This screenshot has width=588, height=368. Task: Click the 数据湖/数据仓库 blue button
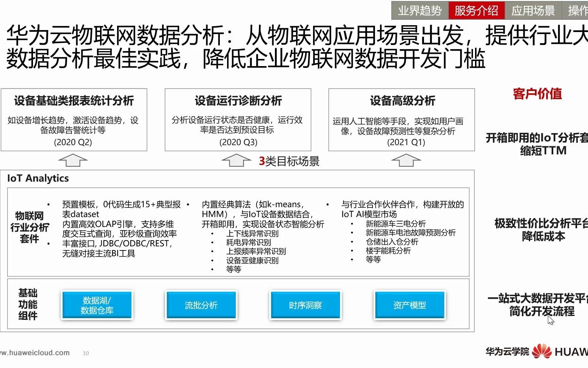[x=97, y=305]
